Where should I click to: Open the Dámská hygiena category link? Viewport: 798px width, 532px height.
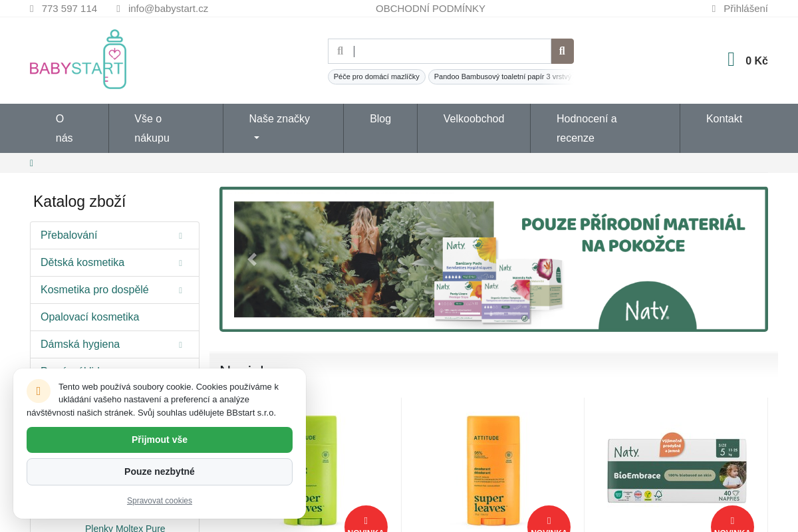tap(80, 344)
